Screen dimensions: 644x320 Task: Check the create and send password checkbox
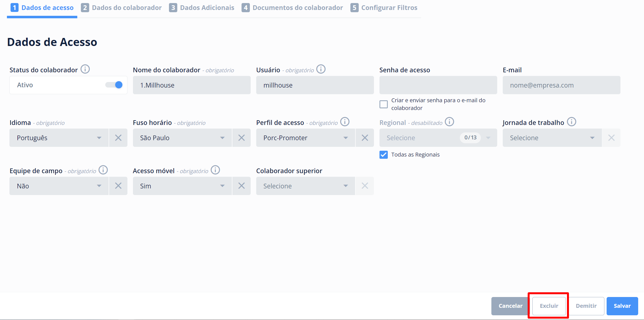pos(384,104)
